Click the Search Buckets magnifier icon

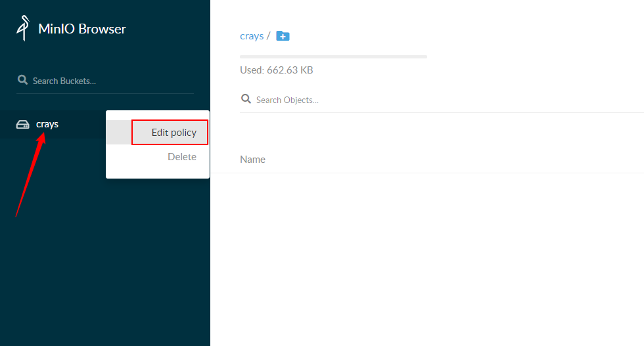pyautogui.click(x=22, y=79)
